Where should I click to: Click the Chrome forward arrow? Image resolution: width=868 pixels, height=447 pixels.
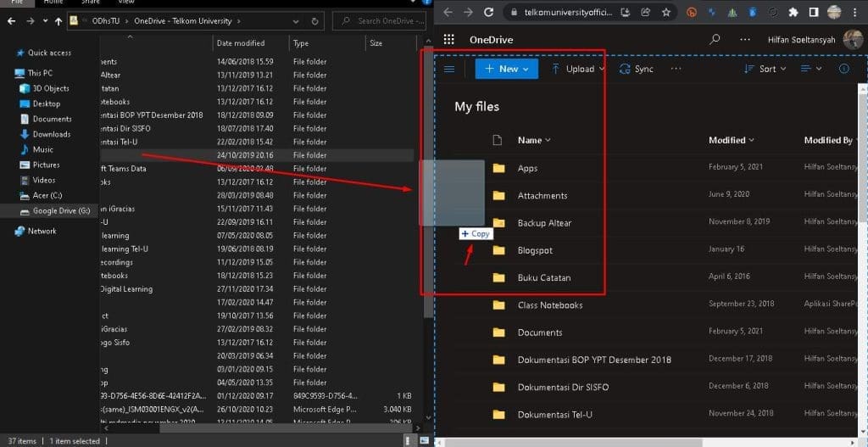tap(468, 12)
